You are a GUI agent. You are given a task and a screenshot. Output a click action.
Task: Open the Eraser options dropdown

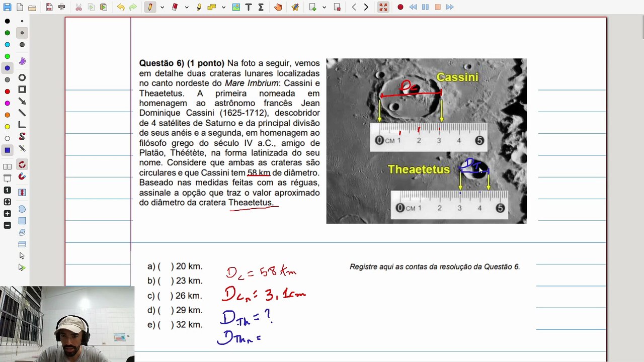187,8
